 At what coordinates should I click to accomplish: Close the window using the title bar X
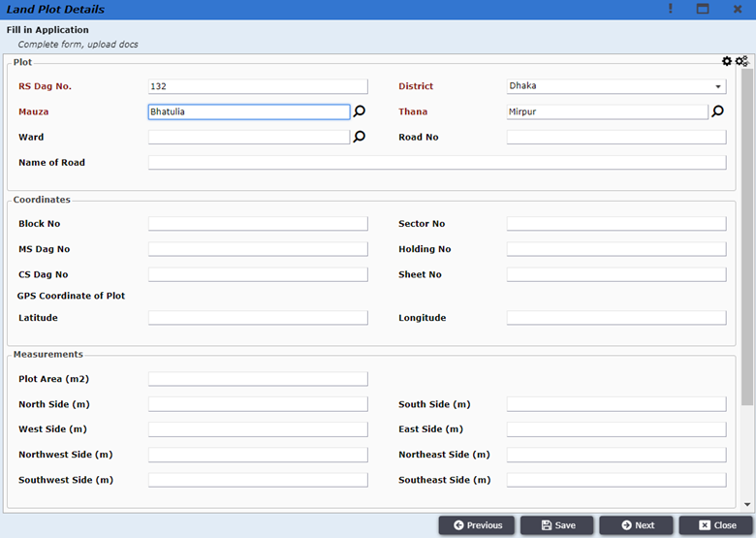coord(738,9)
